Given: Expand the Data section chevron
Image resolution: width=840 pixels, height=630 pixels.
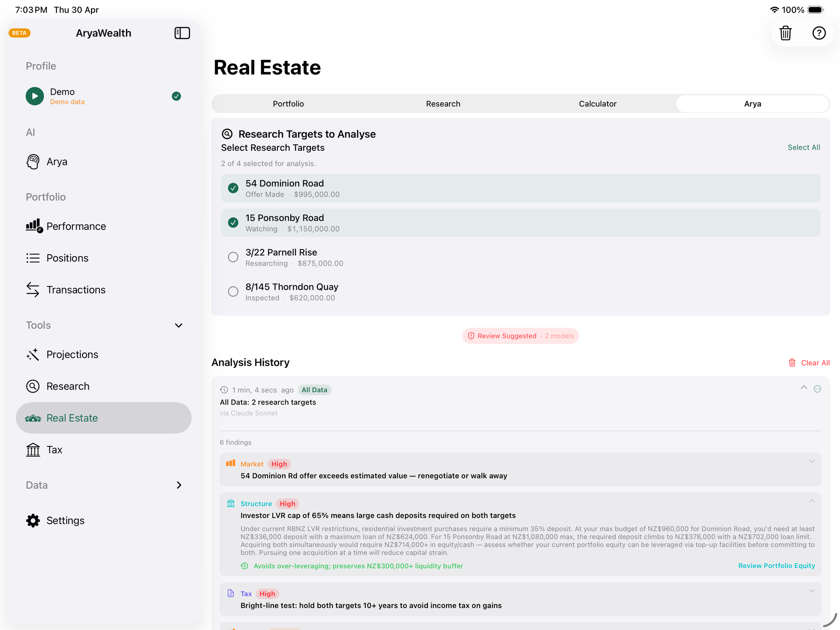Looking at the screenshot, I should pos(179,485).
